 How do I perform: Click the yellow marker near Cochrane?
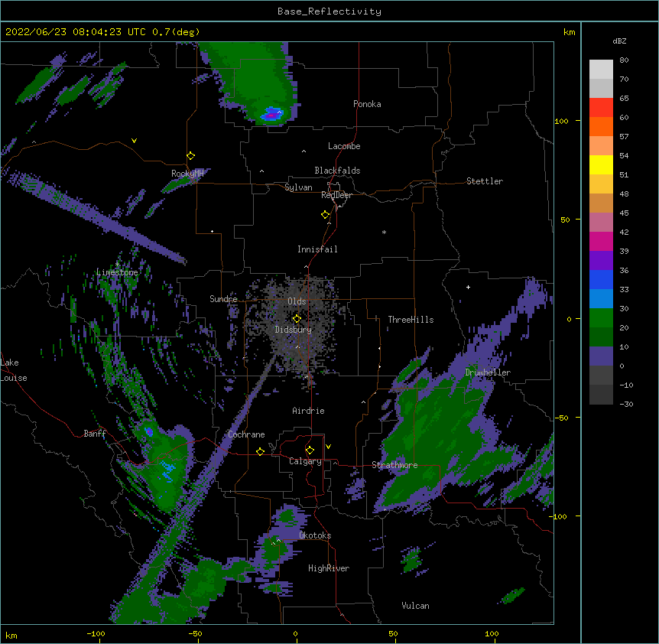[260, 451]
